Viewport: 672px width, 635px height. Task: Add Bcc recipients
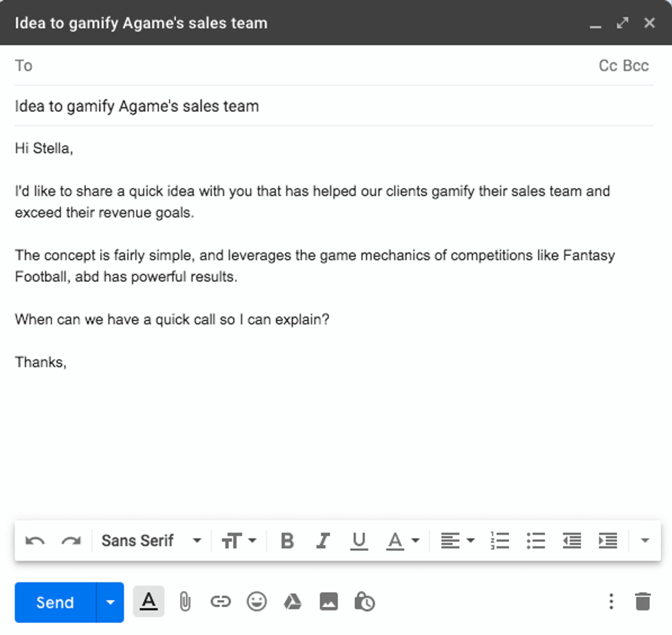coord(635,65)
